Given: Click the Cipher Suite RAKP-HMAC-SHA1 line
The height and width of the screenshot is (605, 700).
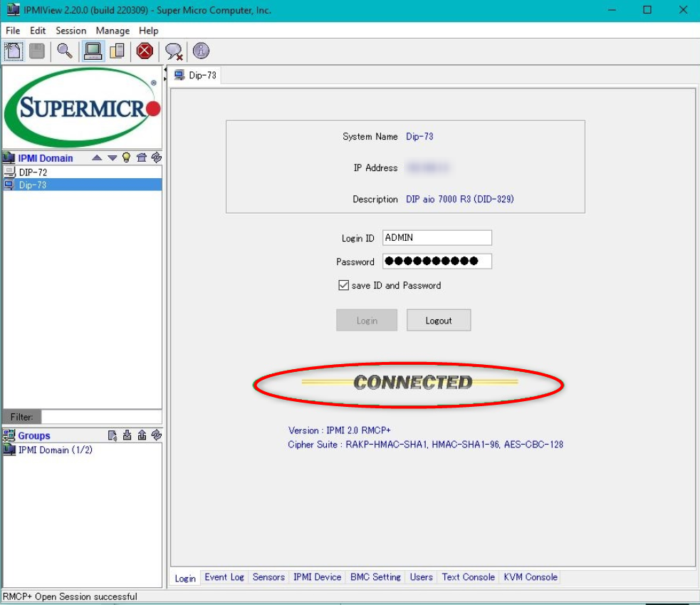Looking at the screenshot, I should coord(425,445).
